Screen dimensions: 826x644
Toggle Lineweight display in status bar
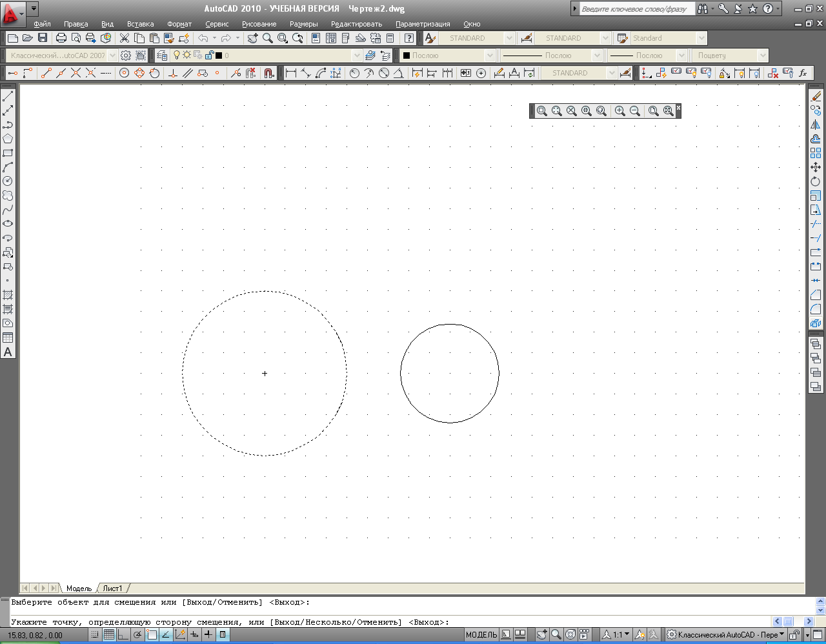pyautogui.click(x=208, y=635)
